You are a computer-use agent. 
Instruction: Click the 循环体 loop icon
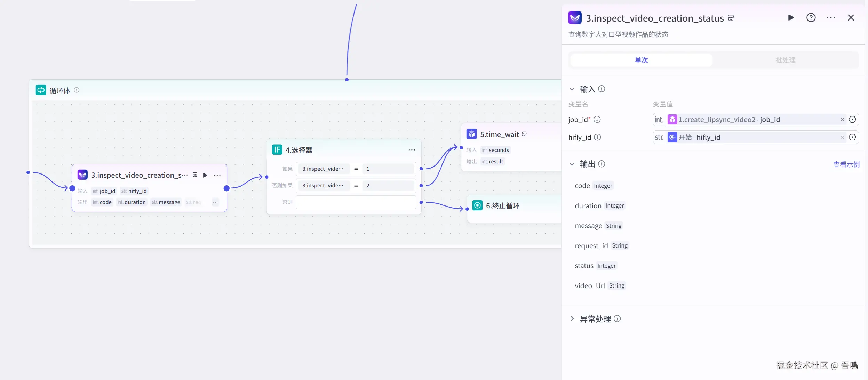[41, 90]
